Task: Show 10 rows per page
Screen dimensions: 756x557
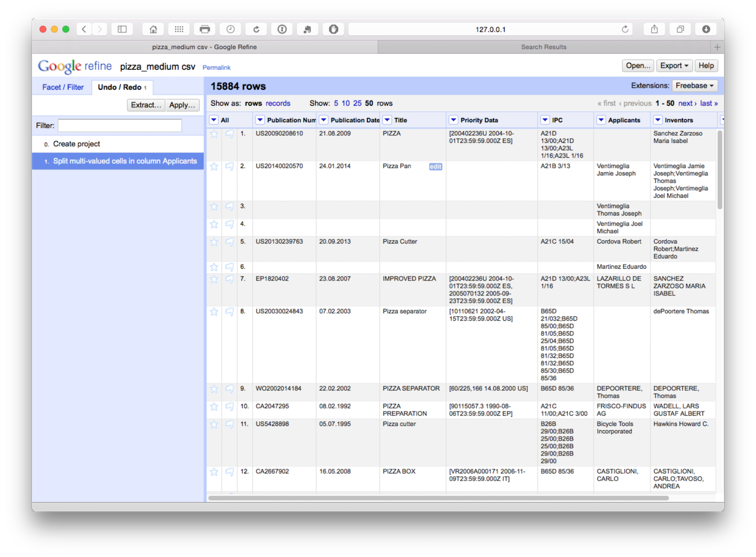Action: (x=346, y=103)
